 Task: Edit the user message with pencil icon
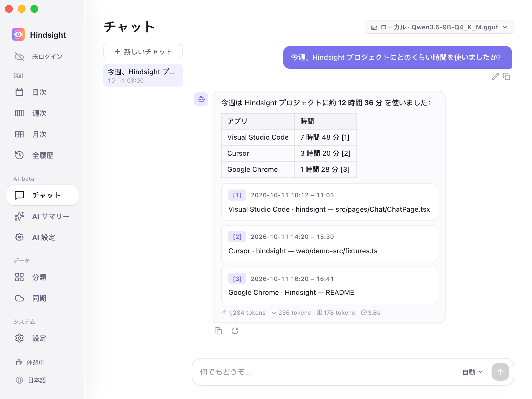tap(495, 76)
